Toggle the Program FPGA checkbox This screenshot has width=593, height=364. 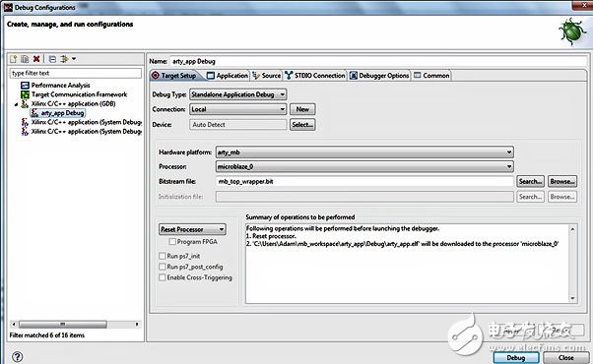pyautogui.click(x=172, y=242)
